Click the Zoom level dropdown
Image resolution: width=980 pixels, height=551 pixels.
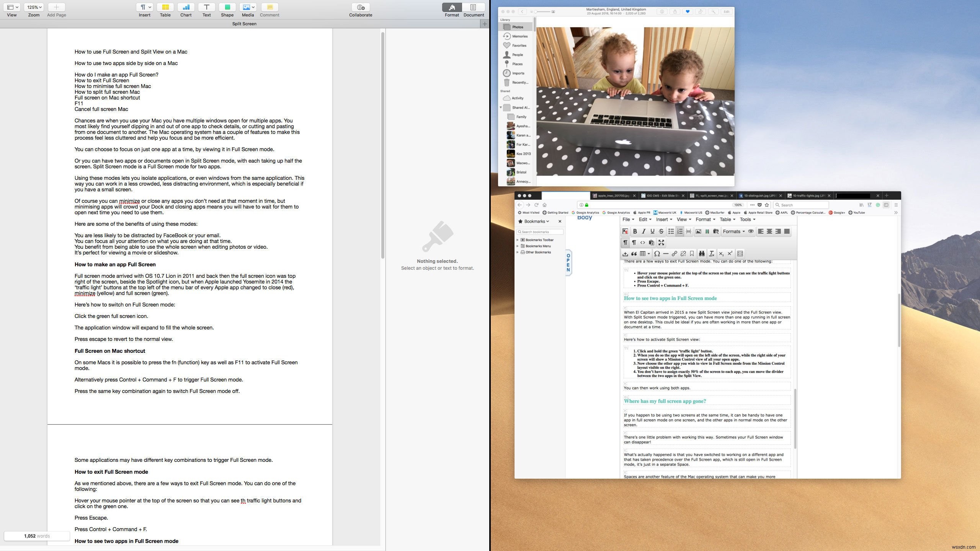click(34, 7)
